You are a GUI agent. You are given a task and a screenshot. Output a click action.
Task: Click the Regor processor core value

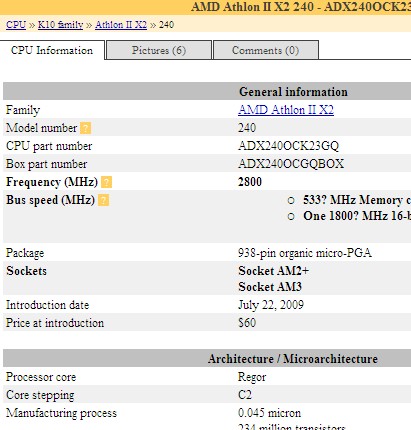pyautogui.click(x=252, y=377)
